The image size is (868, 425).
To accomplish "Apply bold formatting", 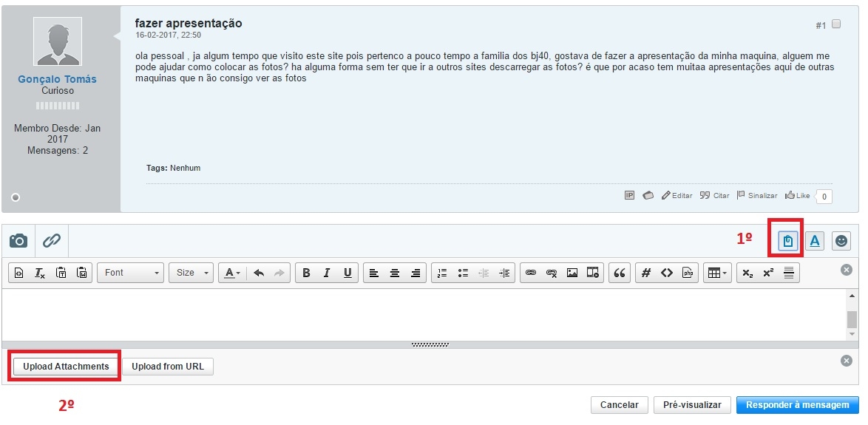I will 306,273.
